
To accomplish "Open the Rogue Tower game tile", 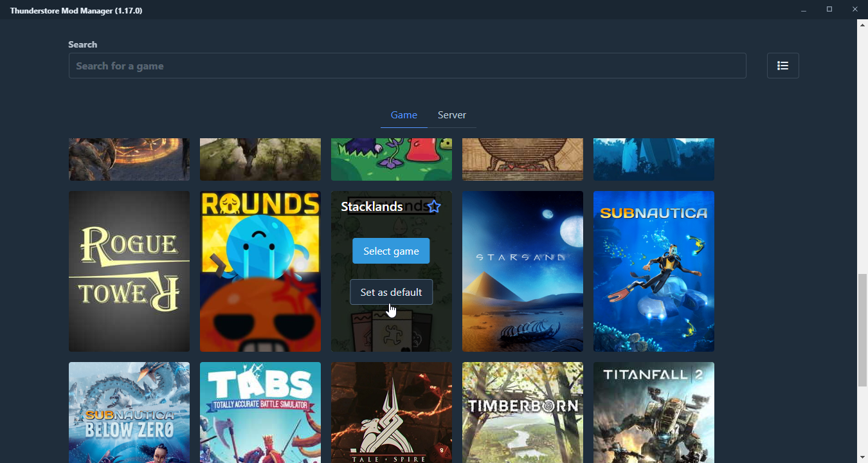I will coord(129,271).
